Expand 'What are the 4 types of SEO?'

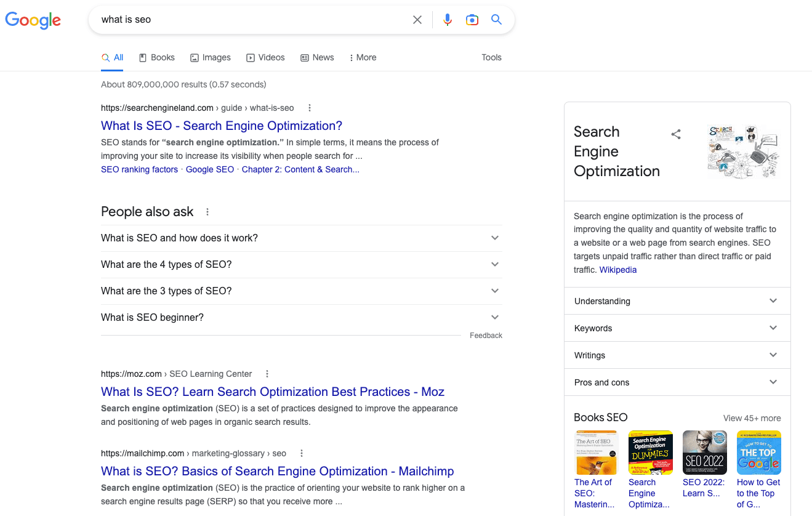302,265
